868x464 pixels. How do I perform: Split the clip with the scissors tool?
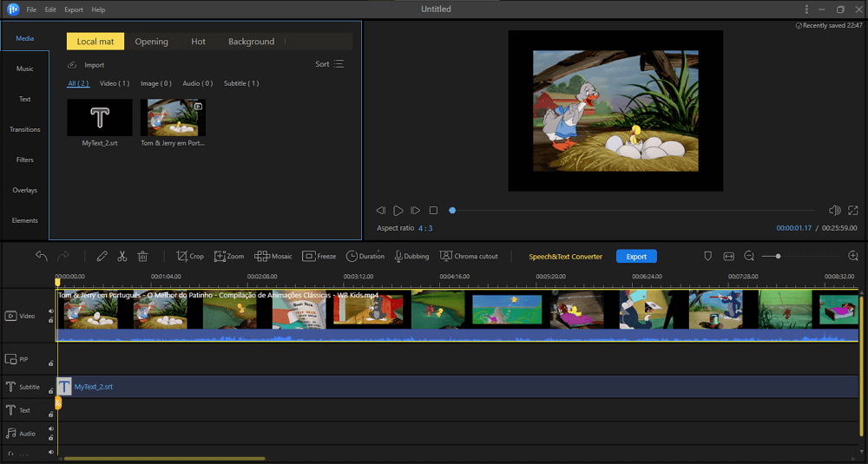122,256
